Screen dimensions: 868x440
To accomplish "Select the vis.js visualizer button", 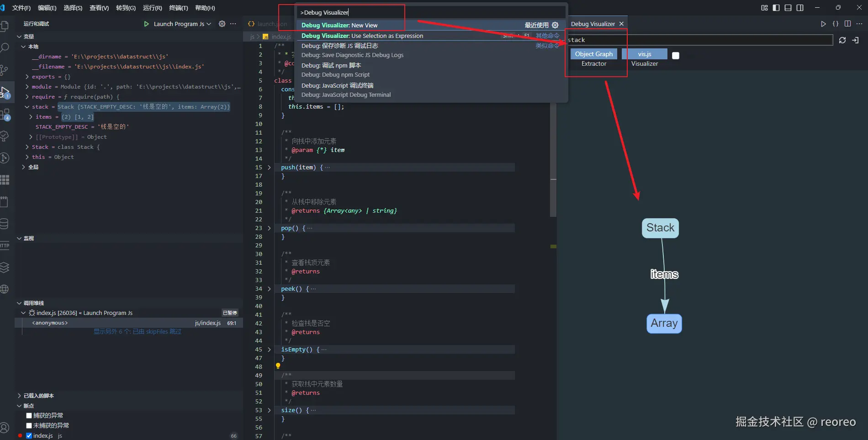I will pyautogui.click(x=645, y=54).
